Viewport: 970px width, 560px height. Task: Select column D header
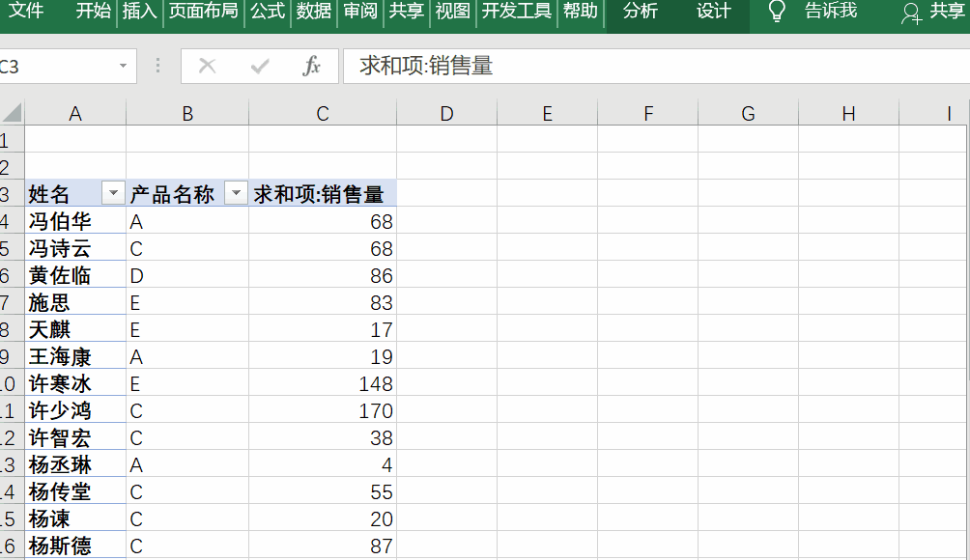[446, 113]
